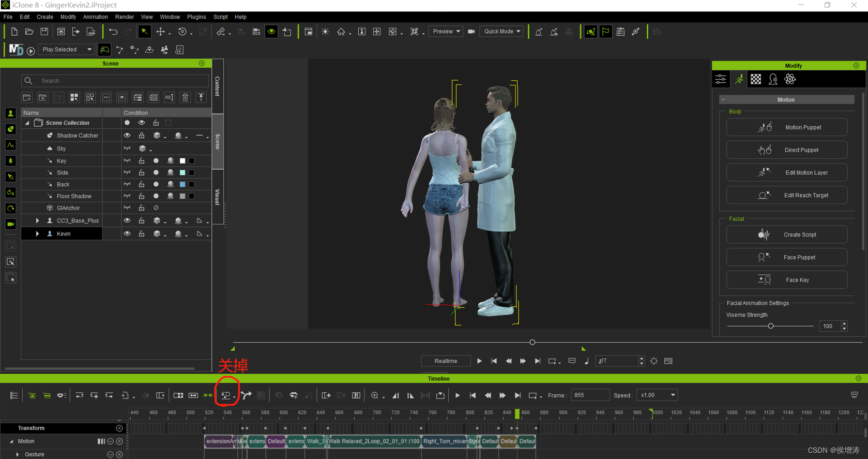Open MD motion director icon
This screenshot has height=459, width=868.
pyautogui.click(x=16, y=50)
